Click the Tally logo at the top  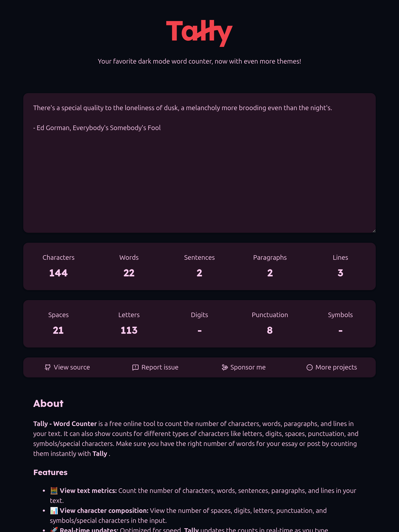pos(199,33)
